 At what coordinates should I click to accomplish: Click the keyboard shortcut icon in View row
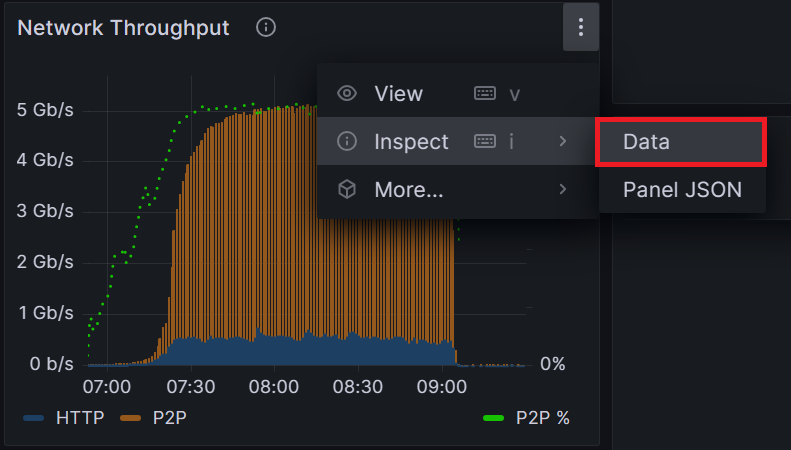point(485,94)
